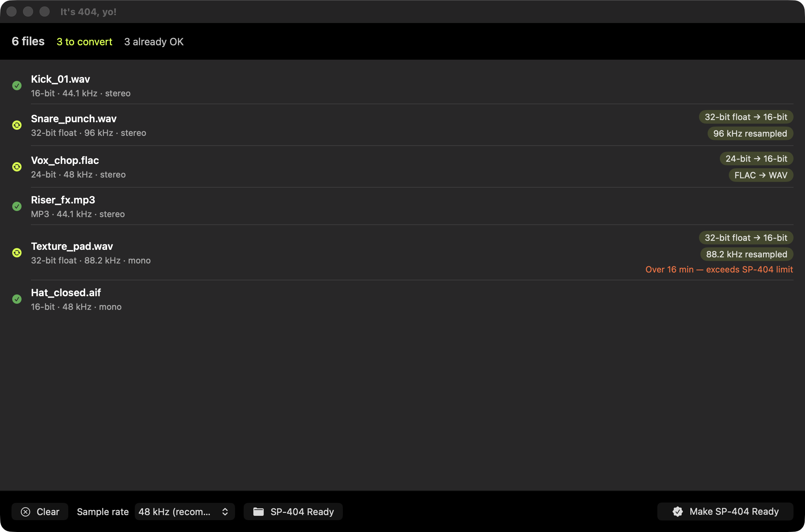Click the Make SP-404 Ready button
Screen dimensions: 805x532
(725, 512)
